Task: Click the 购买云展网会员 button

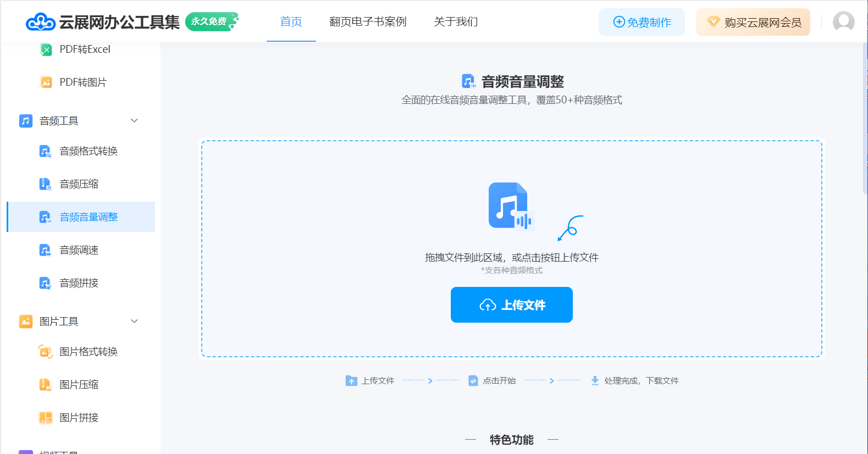Action: tap(753, 22)
